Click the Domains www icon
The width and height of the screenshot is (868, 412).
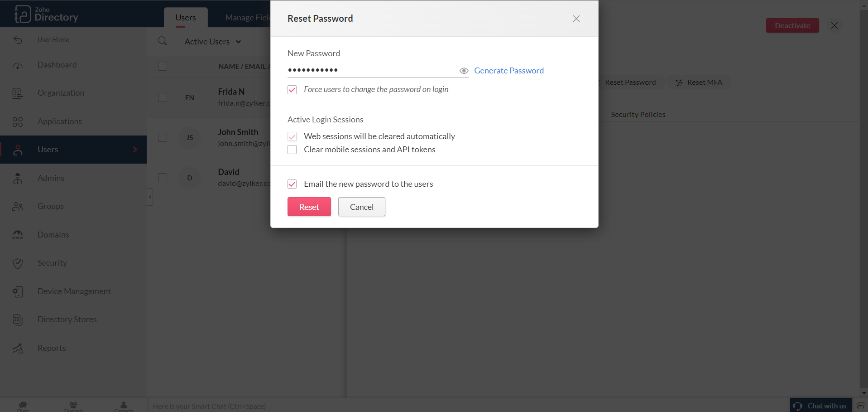[18, 235]
